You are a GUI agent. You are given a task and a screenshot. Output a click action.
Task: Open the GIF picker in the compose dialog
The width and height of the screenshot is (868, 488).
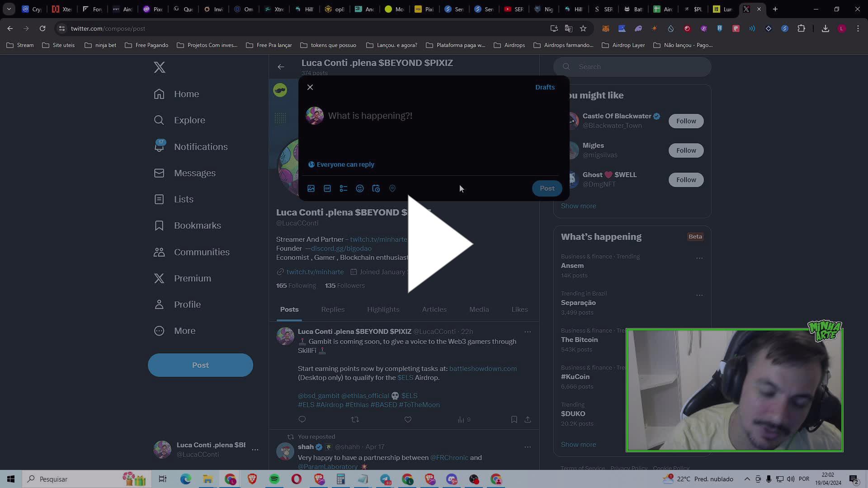pos(327,188)
